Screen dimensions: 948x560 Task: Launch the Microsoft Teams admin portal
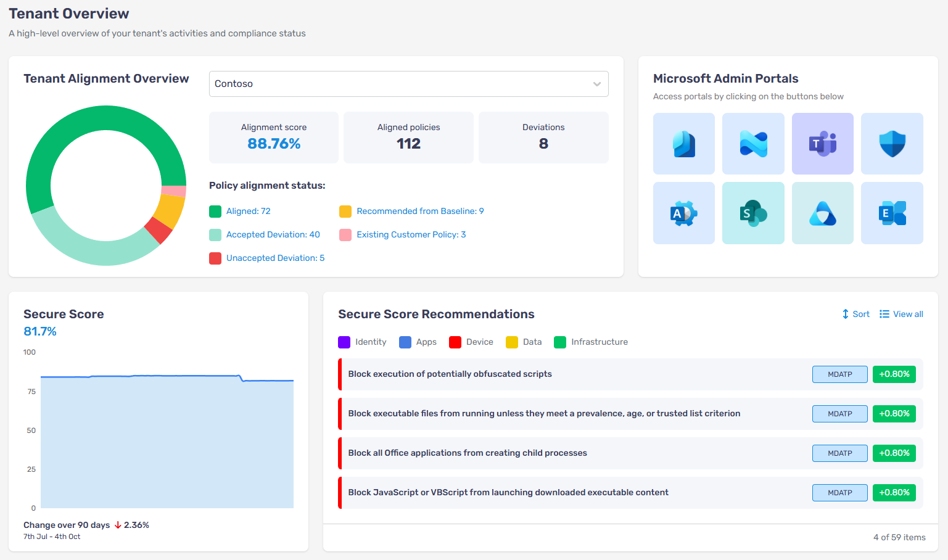click(x=822, y=144)
